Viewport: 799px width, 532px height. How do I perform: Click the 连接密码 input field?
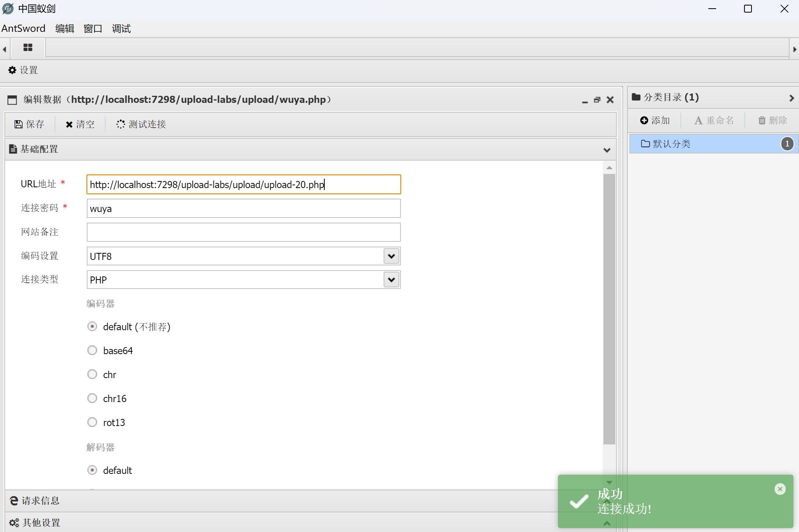coord(243,208)
